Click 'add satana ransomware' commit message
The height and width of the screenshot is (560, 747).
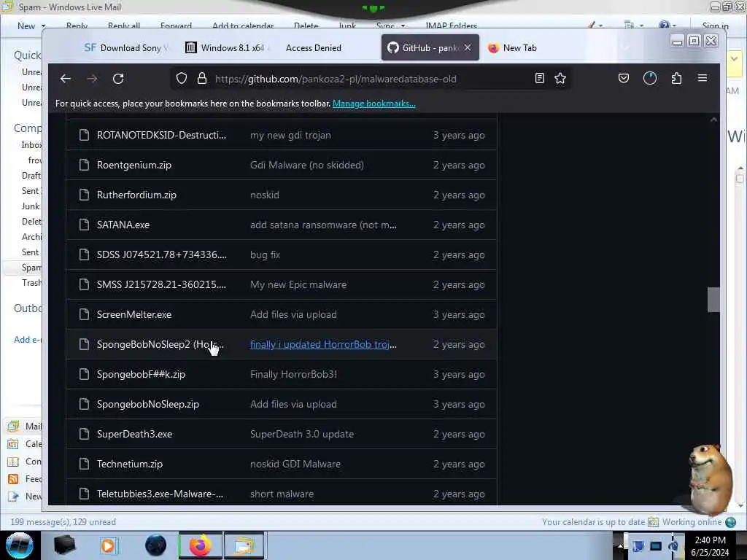323,225
